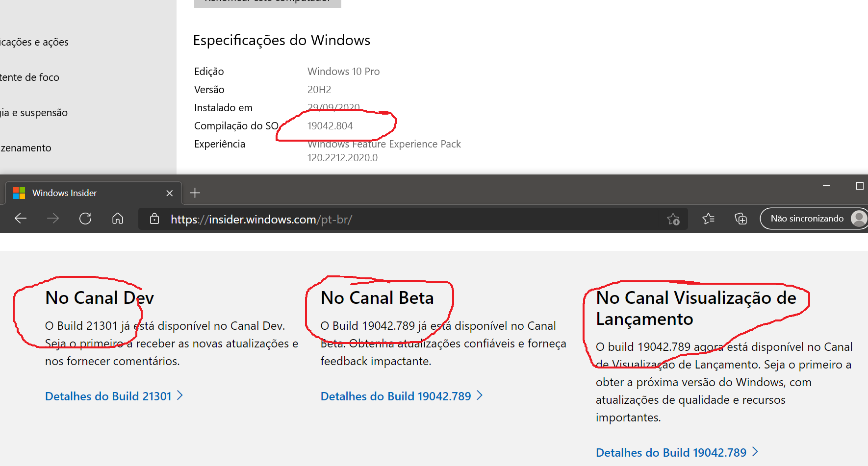Close the Windows Insider tab
868x466 pixels.
170,193
